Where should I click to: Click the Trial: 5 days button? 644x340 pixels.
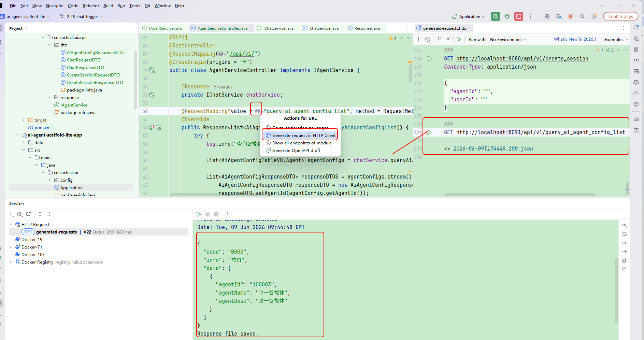pyautogui.click(x=620, y=16)
